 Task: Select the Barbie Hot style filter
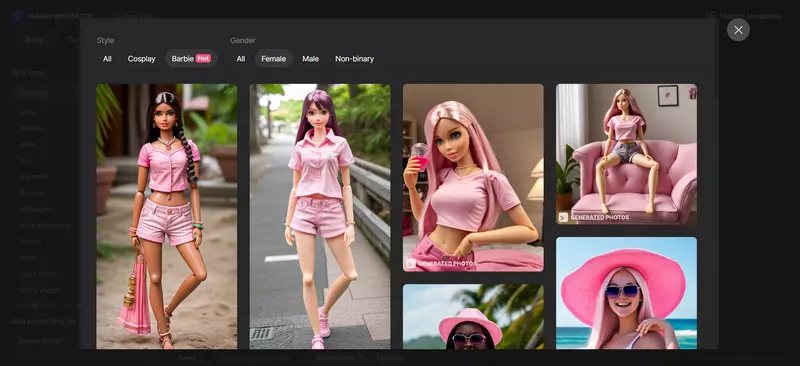point(191,59)
